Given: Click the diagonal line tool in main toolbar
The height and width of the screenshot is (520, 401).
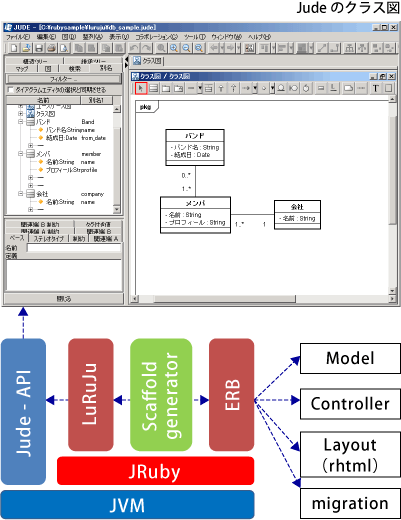Looking at the screenshot, I should click(x=322, y=48).
